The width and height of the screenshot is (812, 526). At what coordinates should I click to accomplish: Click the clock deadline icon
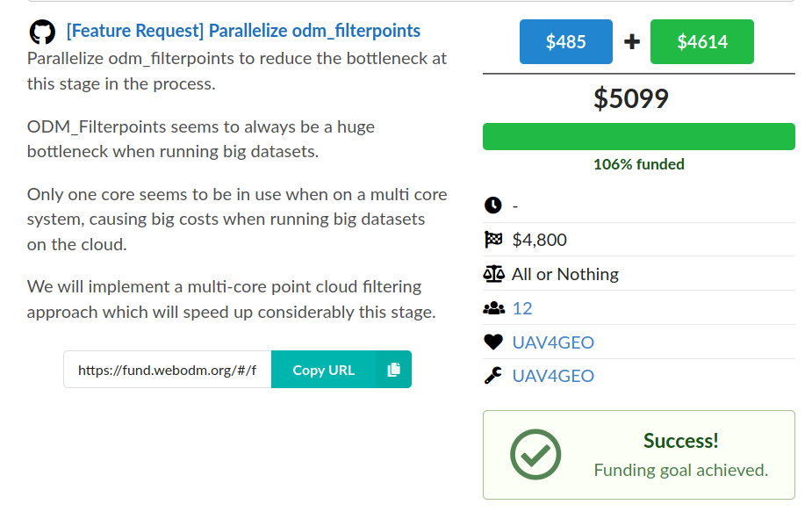point(493,205)
